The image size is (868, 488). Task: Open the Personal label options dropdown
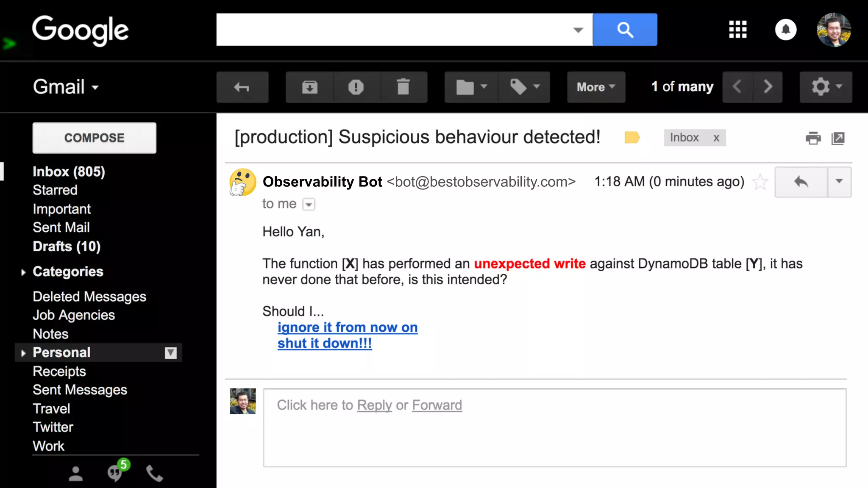tap(171, 353)
